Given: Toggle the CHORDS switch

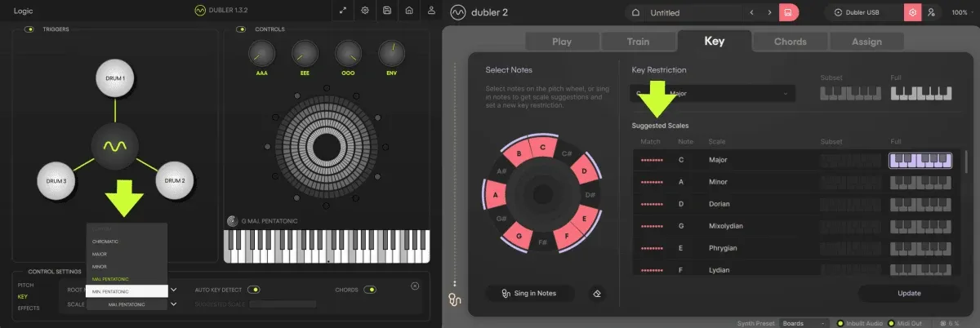Looking at the screenshot, I should 370,289.
